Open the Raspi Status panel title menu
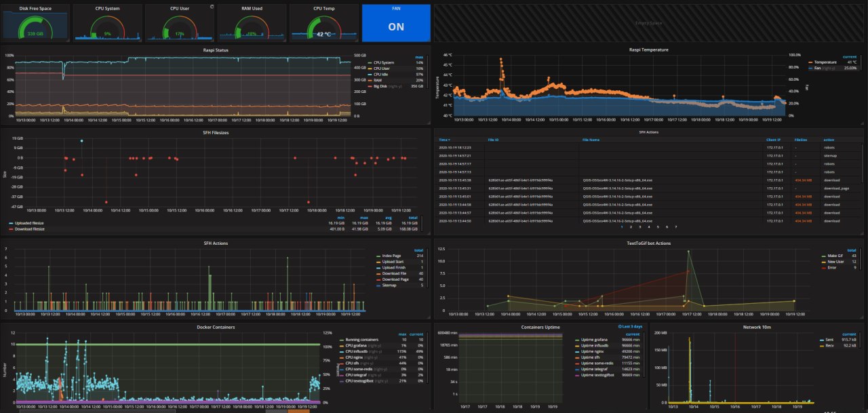868x413 pixels. [x=215, y=50]
